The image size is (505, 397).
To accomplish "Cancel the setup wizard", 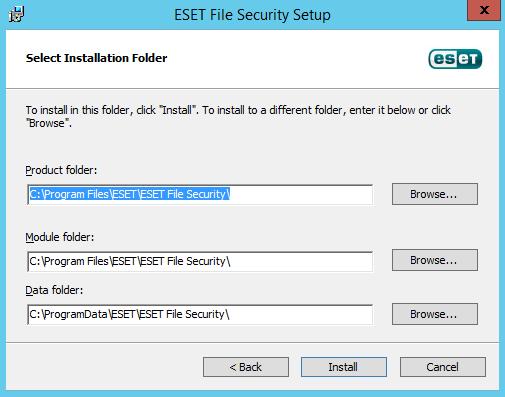I will coord(443,367).
